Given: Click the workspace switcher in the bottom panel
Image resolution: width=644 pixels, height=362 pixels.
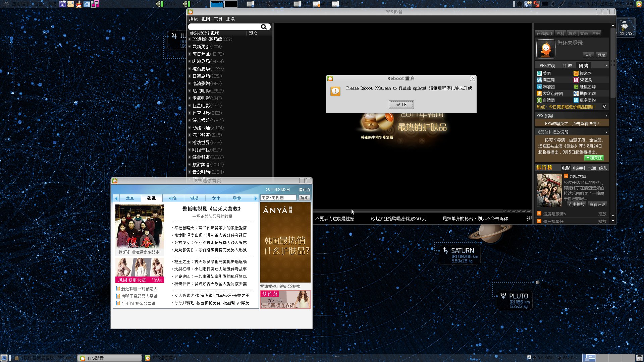Looking at the screenshot, I should (609, 358).
